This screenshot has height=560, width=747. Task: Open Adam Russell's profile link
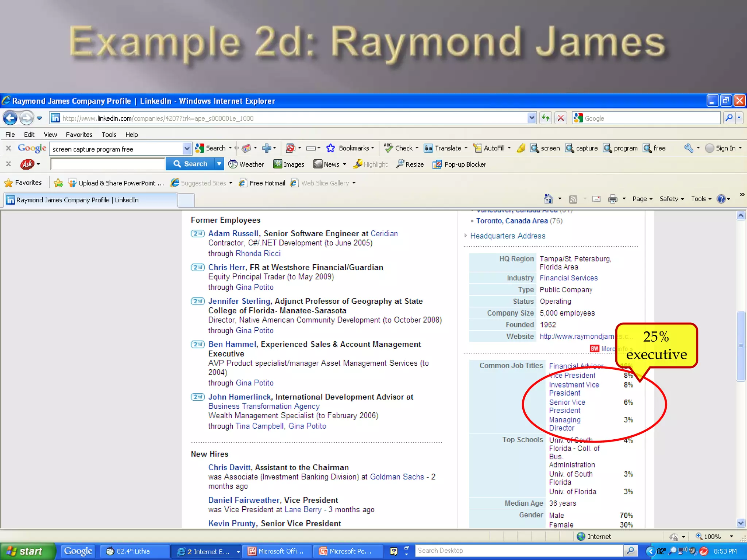click(233, 233)
